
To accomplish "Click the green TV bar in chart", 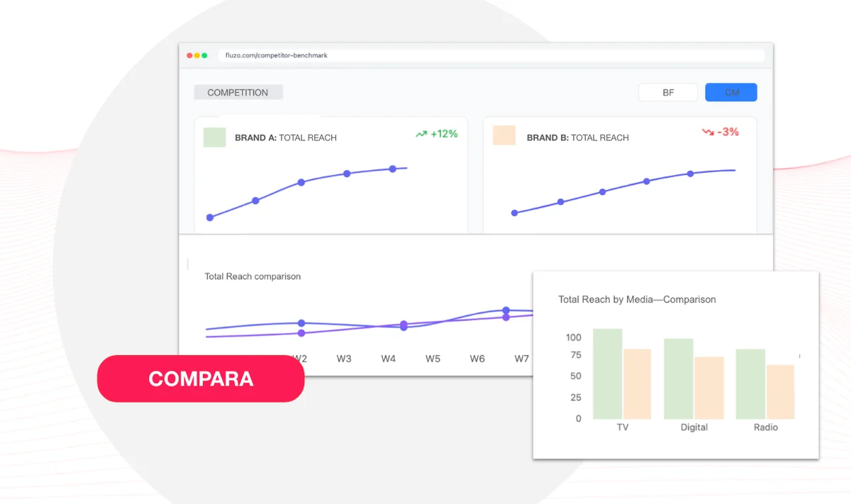I will click(608, 374).
